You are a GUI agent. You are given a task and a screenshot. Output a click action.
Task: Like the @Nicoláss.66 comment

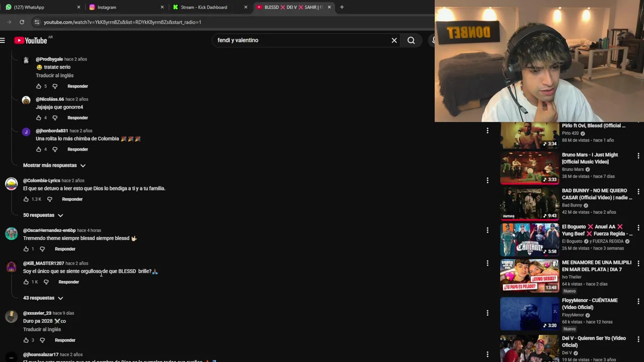coord(39,118)
